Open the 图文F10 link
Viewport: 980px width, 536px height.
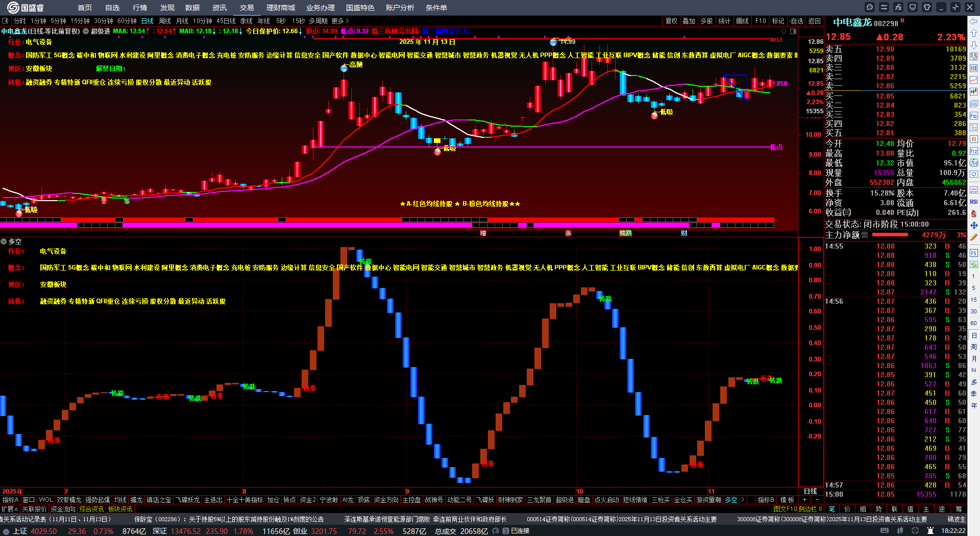click(785, 509)
